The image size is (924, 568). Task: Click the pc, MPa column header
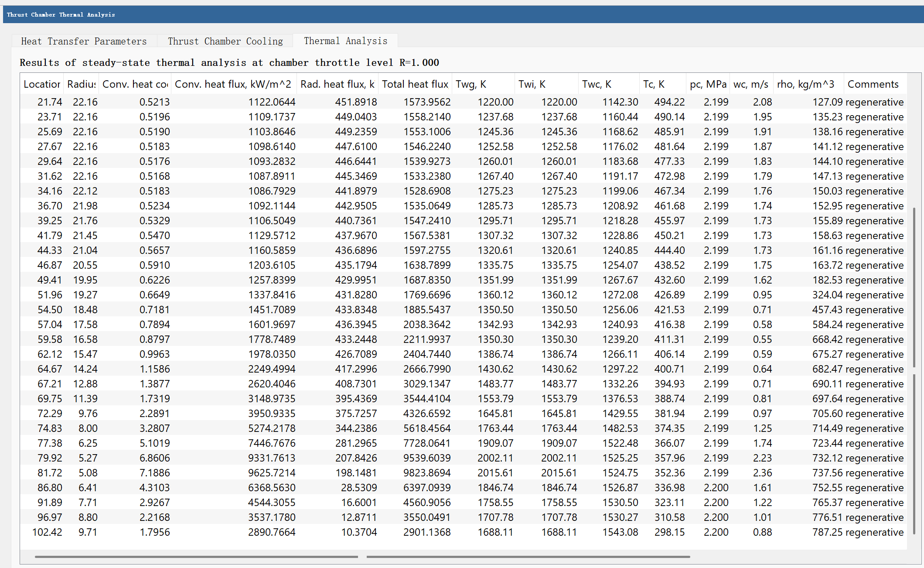pos(708,83)
